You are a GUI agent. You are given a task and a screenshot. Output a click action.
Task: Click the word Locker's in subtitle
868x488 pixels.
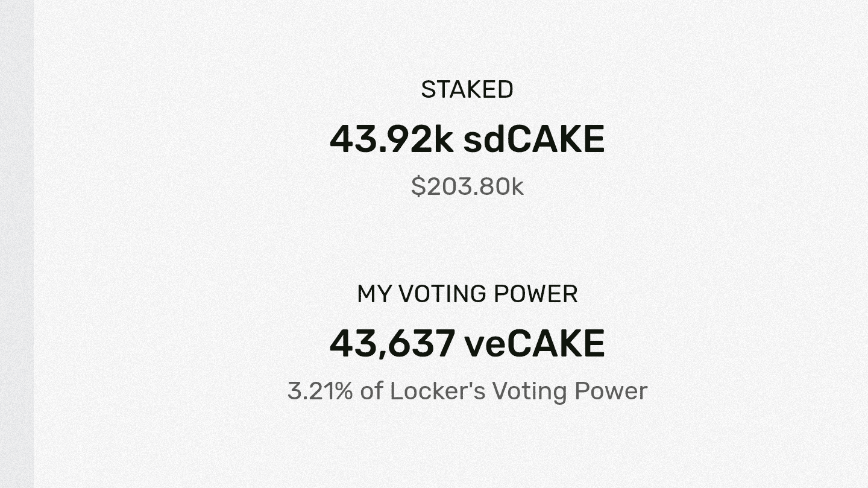438,391
